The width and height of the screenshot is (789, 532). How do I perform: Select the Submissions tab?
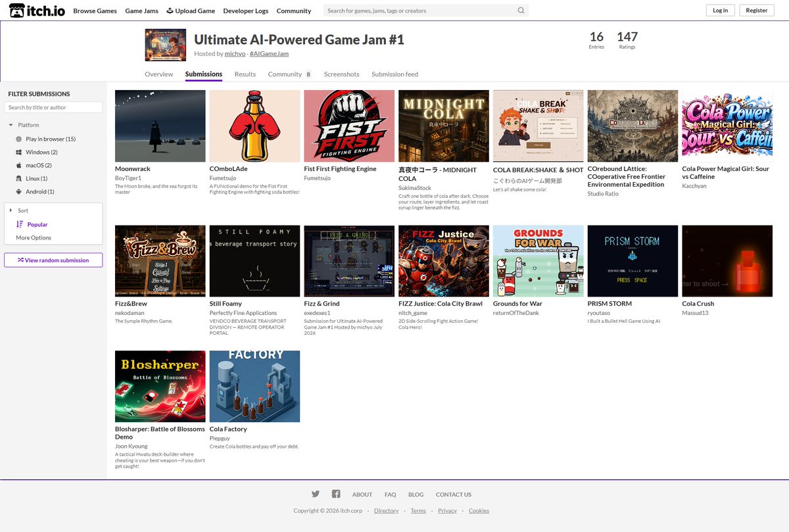(204, 74)
